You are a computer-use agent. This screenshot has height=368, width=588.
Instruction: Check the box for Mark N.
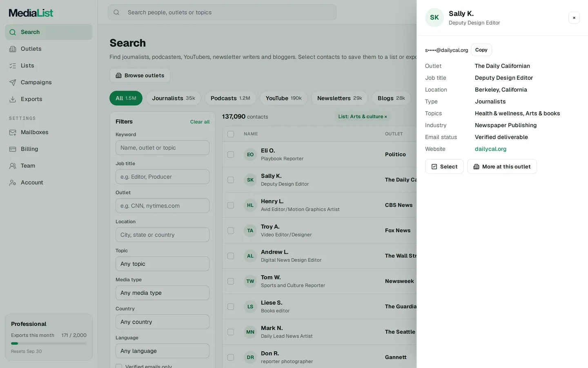[x=231, y=332]
